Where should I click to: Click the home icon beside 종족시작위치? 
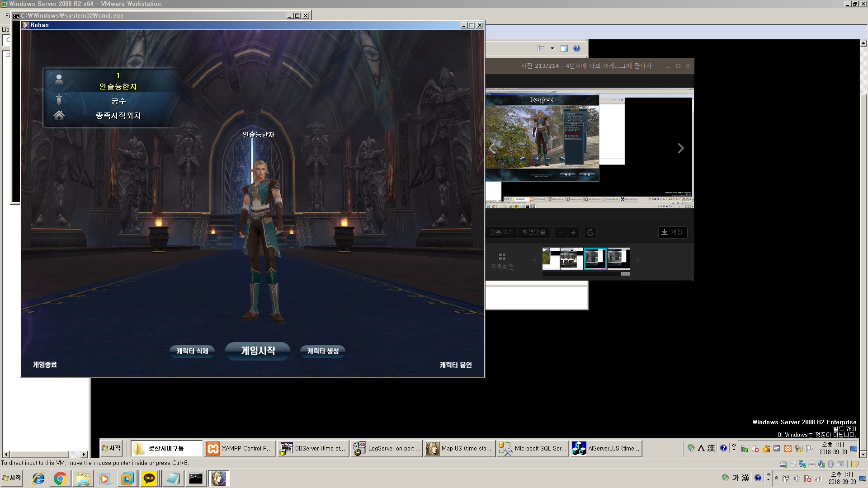point(59,115)
